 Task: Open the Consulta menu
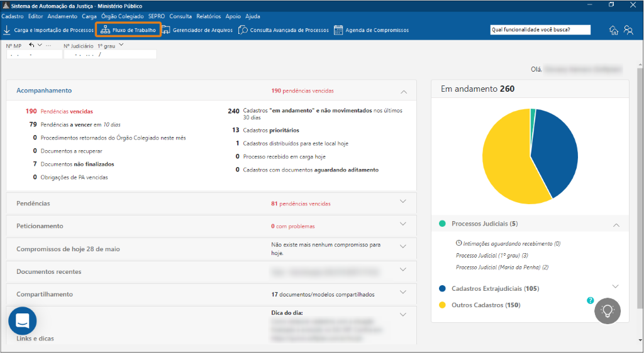(x=180, y=16)
